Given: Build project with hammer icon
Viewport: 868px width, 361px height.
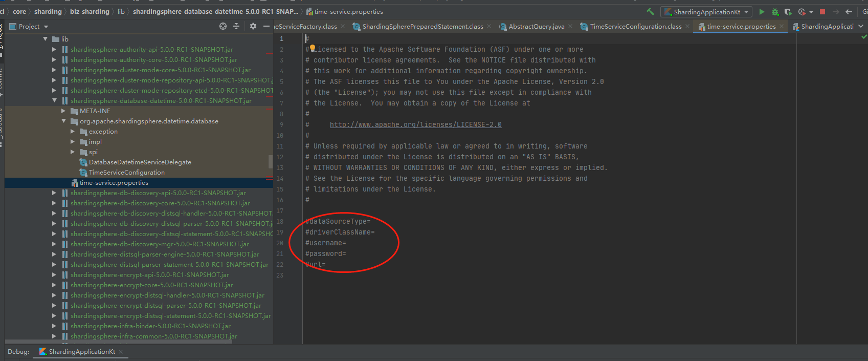Looking at the screenshot, I should tap(650, 11).
